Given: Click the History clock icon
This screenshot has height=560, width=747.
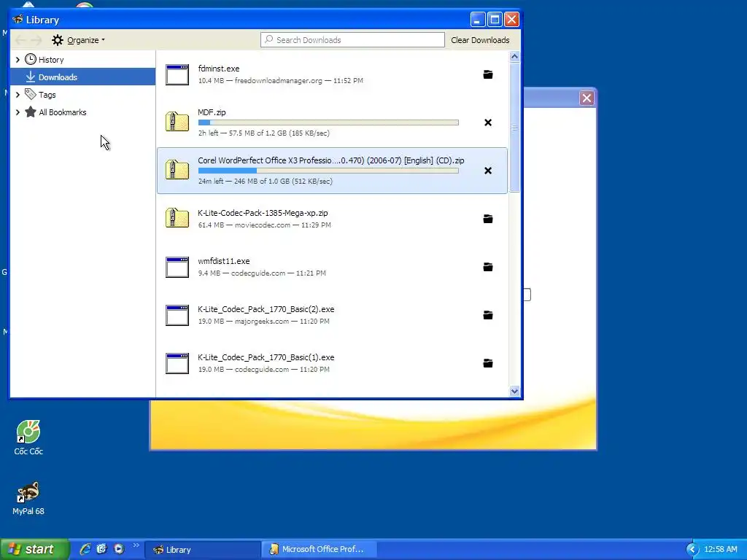Looking at the screenshot, I should point(31,60).
